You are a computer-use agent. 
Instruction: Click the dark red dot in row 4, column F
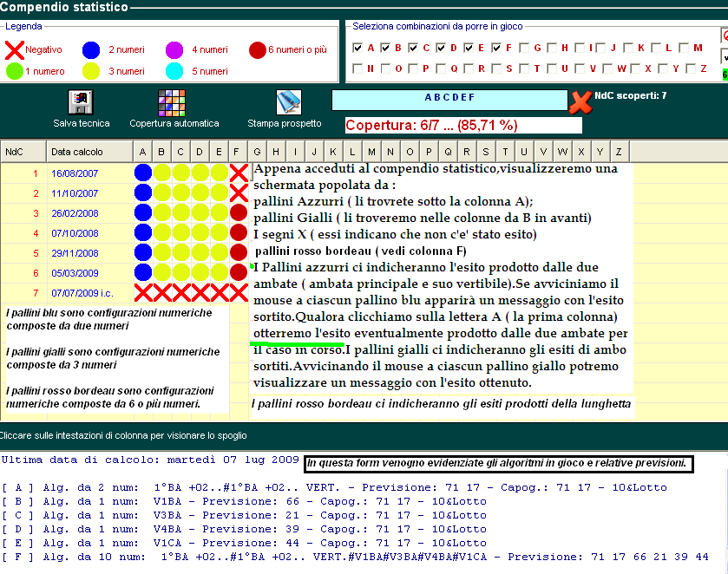pyautogui.click(x=239, y=232)
